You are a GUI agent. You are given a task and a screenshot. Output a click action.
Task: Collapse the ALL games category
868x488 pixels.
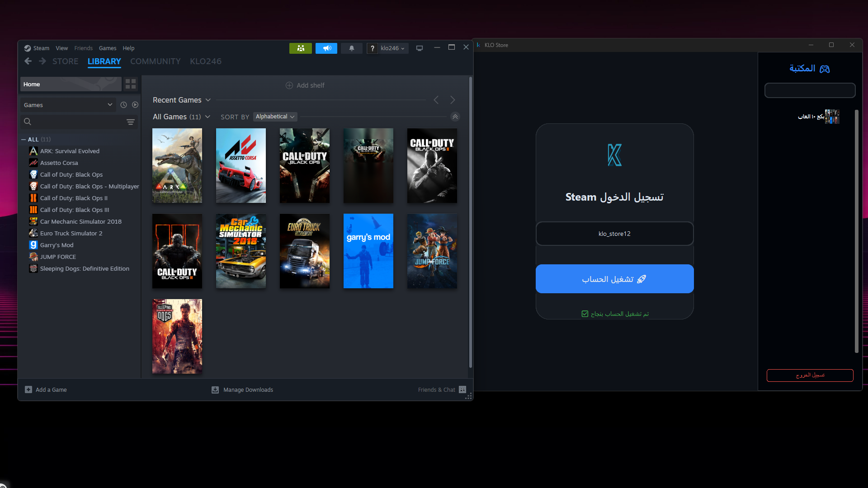(24, 140)
